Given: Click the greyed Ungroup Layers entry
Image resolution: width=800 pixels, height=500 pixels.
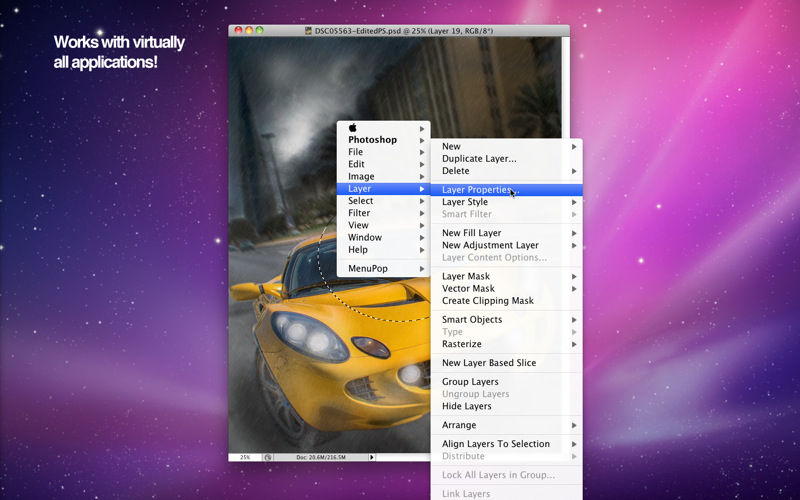Looking at the screenshot, I should (x=507, y=394).
